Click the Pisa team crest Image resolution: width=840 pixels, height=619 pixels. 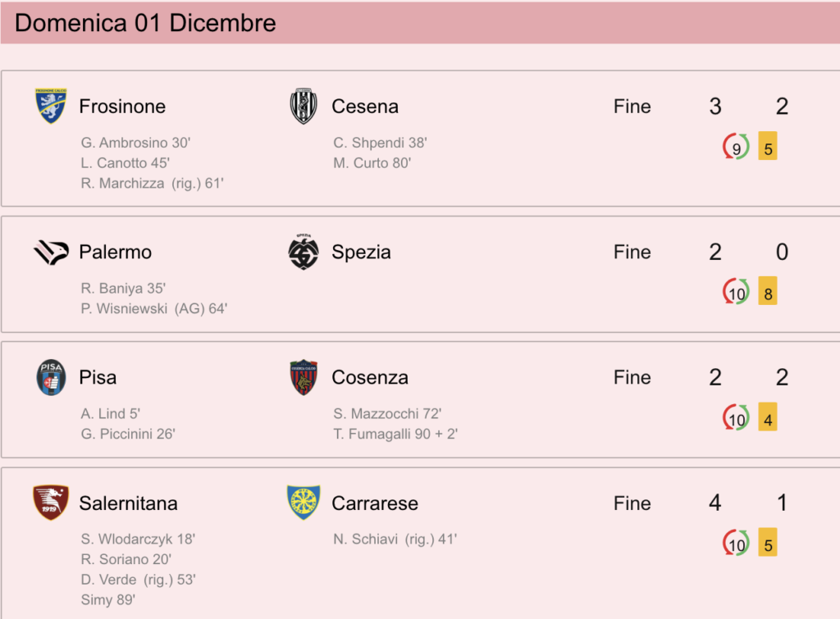tap(51, 377)
